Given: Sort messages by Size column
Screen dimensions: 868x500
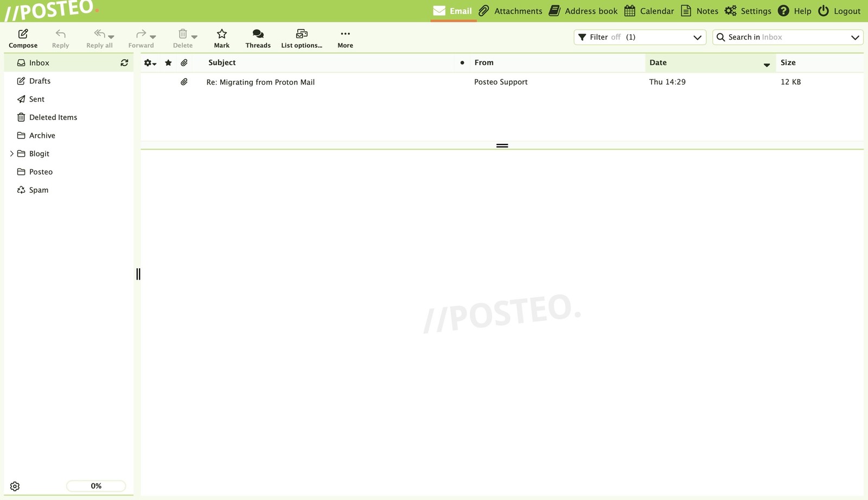Looking at the screenshot, I should (788, 62).
